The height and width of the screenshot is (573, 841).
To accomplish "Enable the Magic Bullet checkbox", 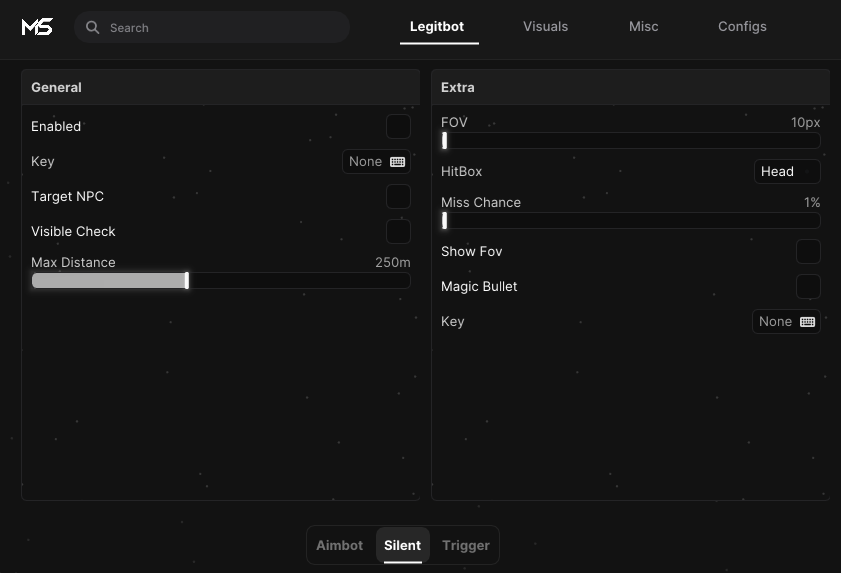I will (808, 286).
